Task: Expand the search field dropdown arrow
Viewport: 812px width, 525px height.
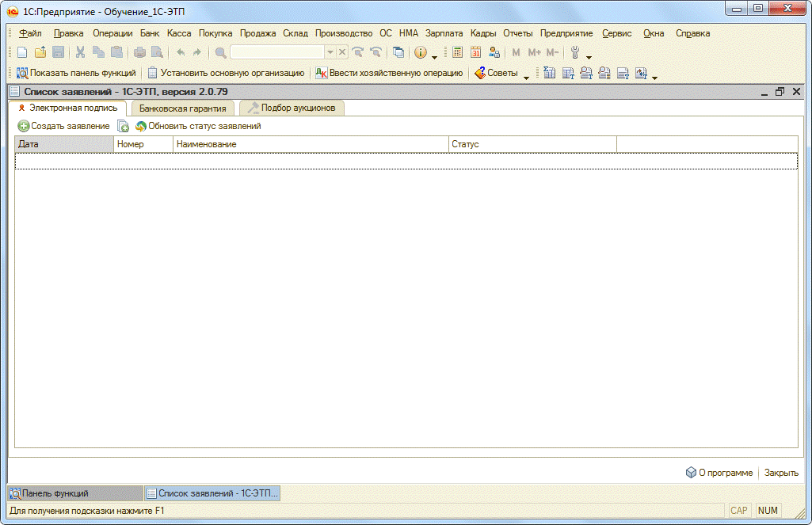Action: click(x=330, y=52)
